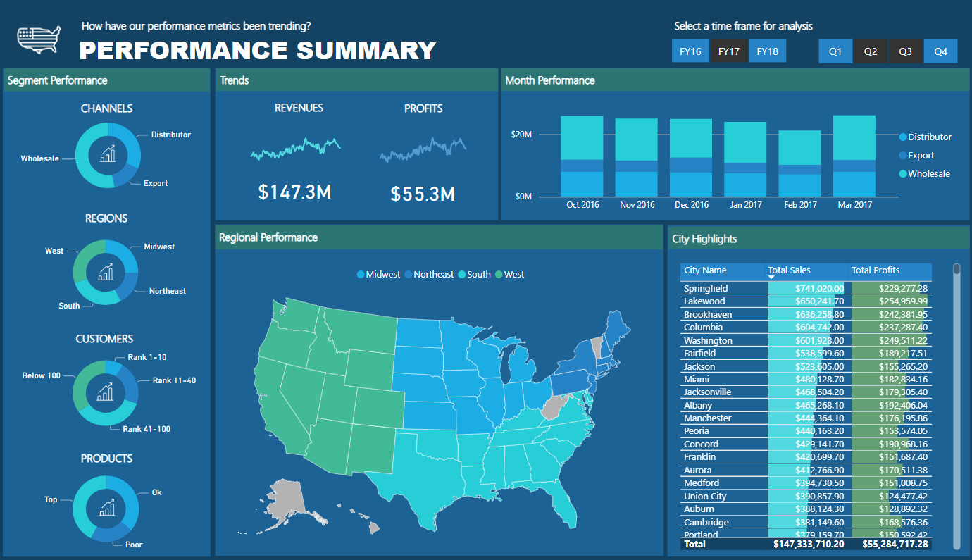Image resolution: width=972 pixels, height=560 pixels.
Task: Click the sort arrow under Total Sales header
Action: pos(771,278)
